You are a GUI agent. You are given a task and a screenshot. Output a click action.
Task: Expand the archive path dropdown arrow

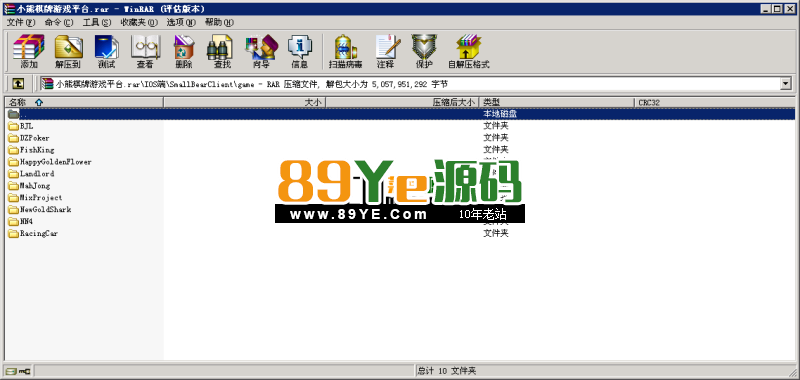[x=786, y=84]
